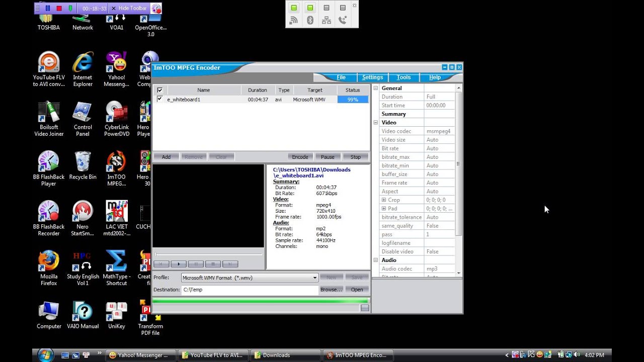Launch BB FlashBack Recorder from the desktop
644x362 pixels.
49,219
